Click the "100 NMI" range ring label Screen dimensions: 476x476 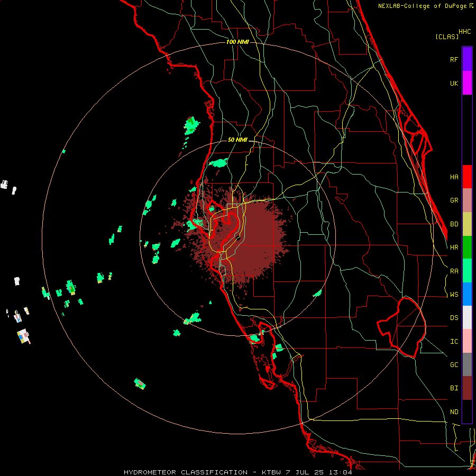coord(237,42)
